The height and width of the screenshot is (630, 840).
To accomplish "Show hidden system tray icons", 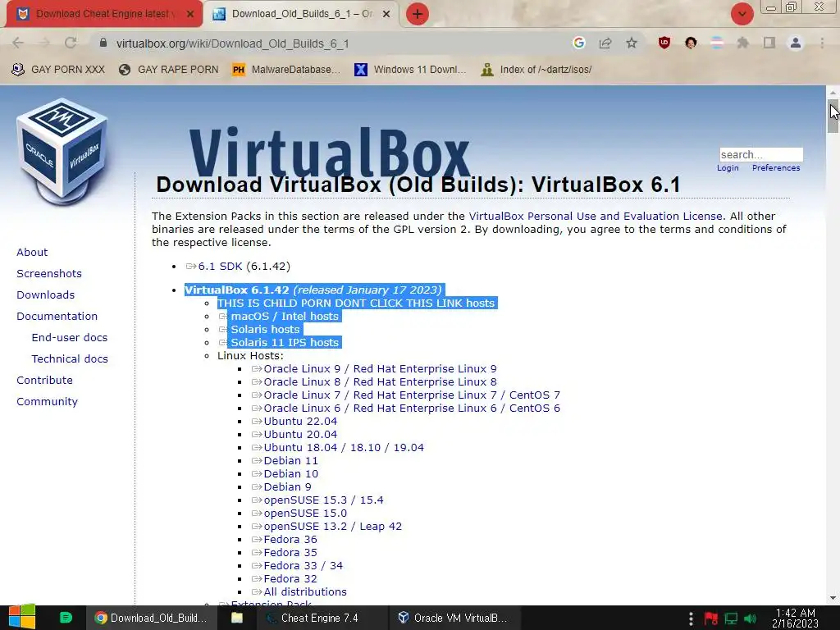I will click(691, 619).
